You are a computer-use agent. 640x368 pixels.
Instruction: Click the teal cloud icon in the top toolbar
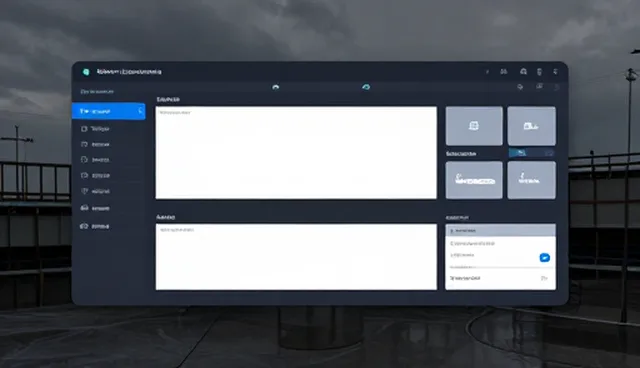pos(366,87)
